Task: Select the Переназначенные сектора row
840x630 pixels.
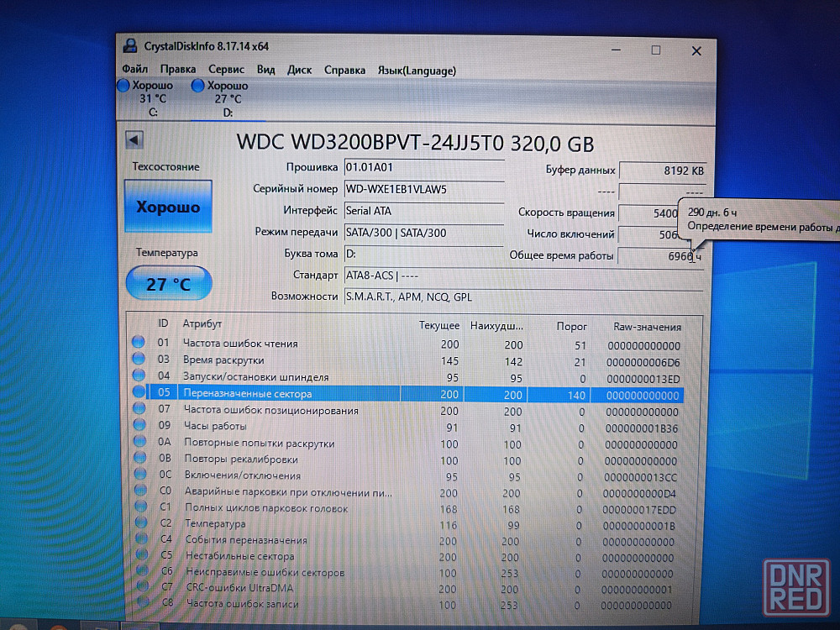Action: (x=407, y=394)
